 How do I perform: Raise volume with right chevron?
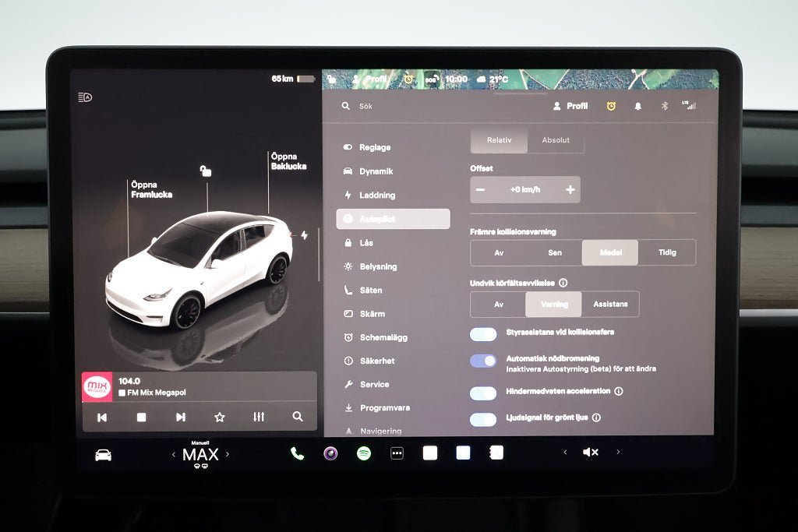click(618, 452)
